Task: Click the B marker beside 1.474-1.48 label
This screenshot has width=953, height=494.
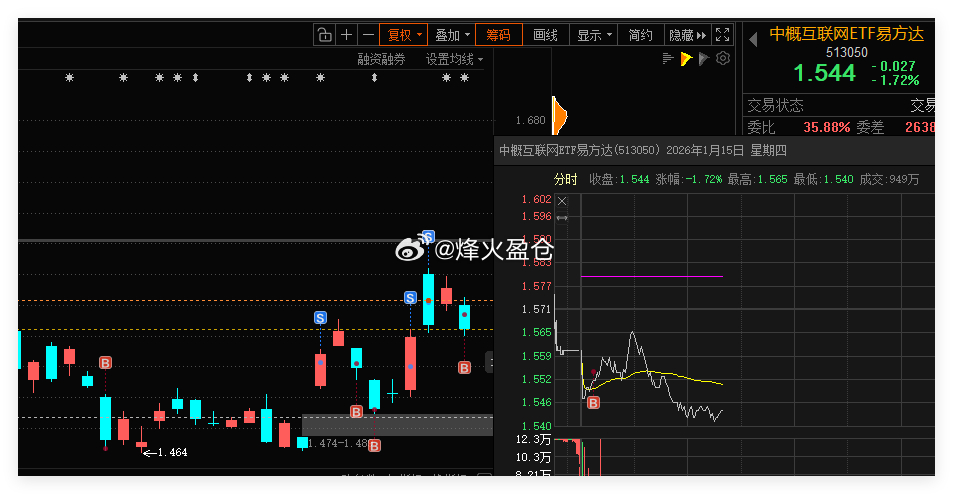Action: pyautogui.click(x=374, y=445)
